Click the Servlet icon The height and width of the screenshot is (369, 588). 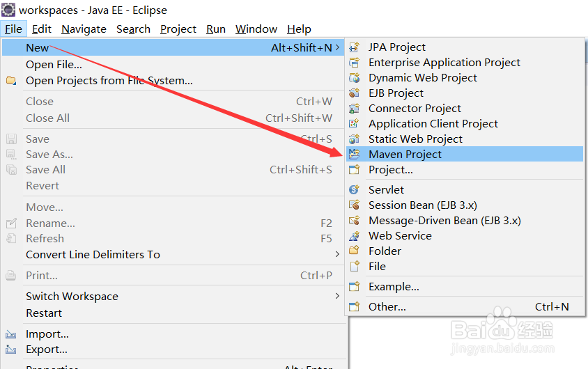pyautogui.click(x=355, y=189)
